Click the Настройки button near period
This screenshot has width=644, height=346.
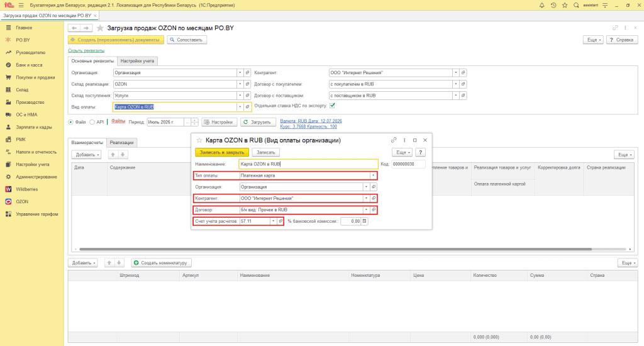click(x=219, y=122)
